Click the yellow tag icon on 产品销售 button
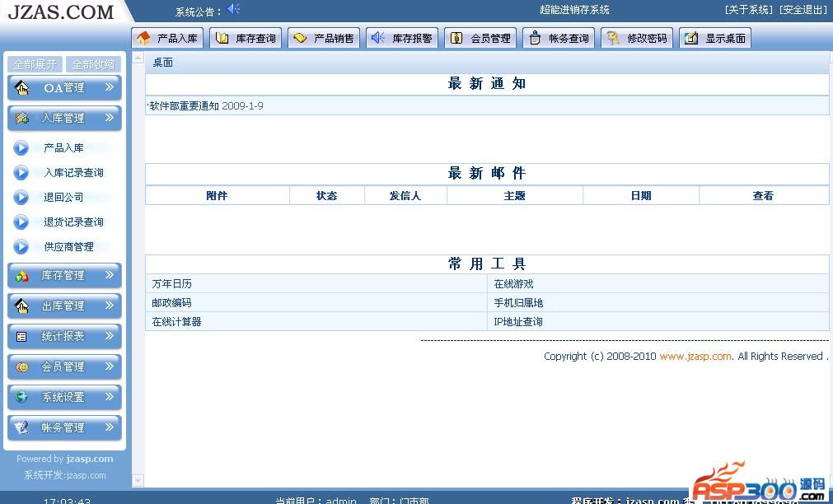 pos(300,38)
